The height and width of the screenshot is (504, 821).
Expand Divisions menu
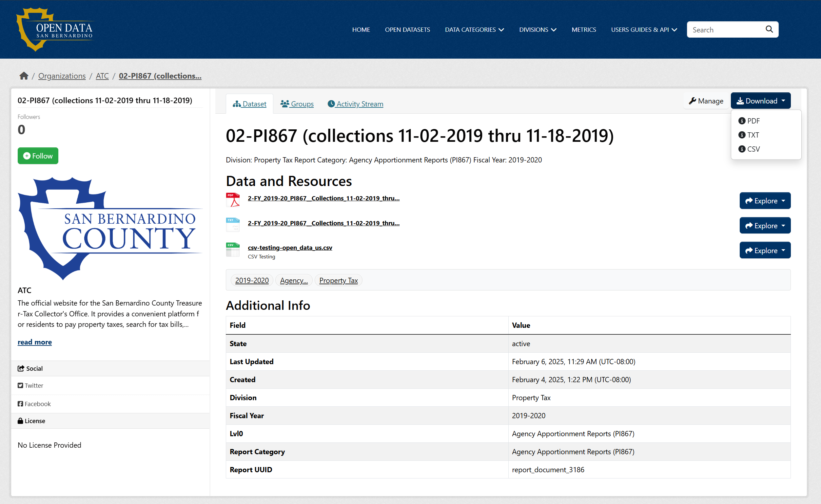pyautogui.click(x=538, y=30)
